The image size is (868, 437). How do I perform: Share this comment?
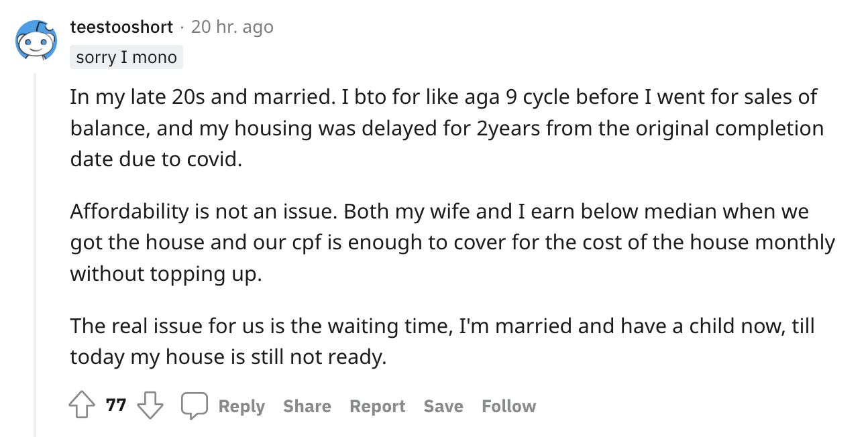pos(307,406)
